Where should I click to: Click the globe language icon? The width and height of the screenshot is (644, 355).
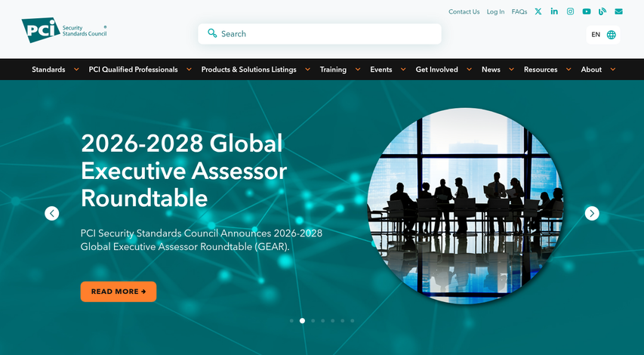611,35
